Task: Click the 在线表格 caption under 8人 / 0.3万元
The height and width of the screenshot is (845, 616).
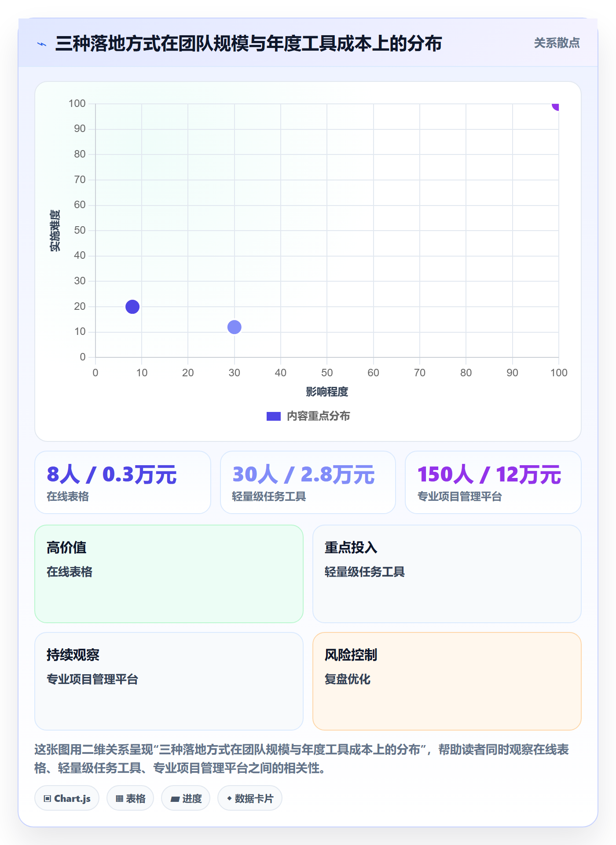Action: (68, 496)
